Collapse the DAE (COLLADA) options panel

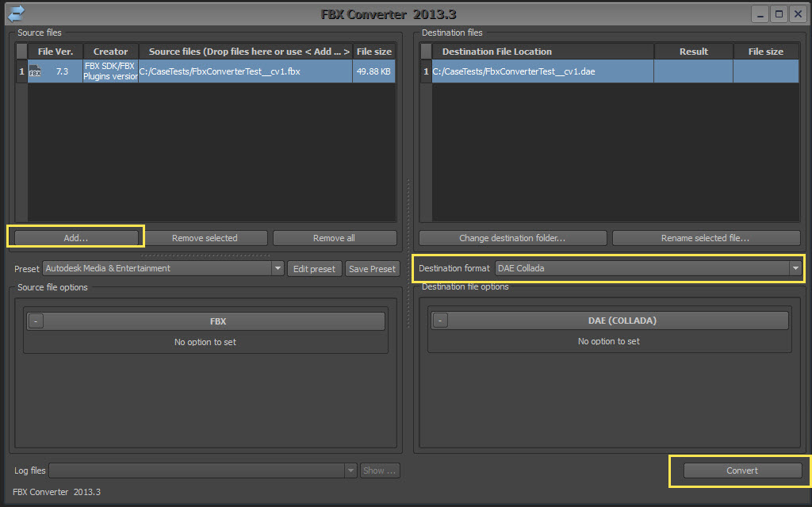[x=441, y=320]
